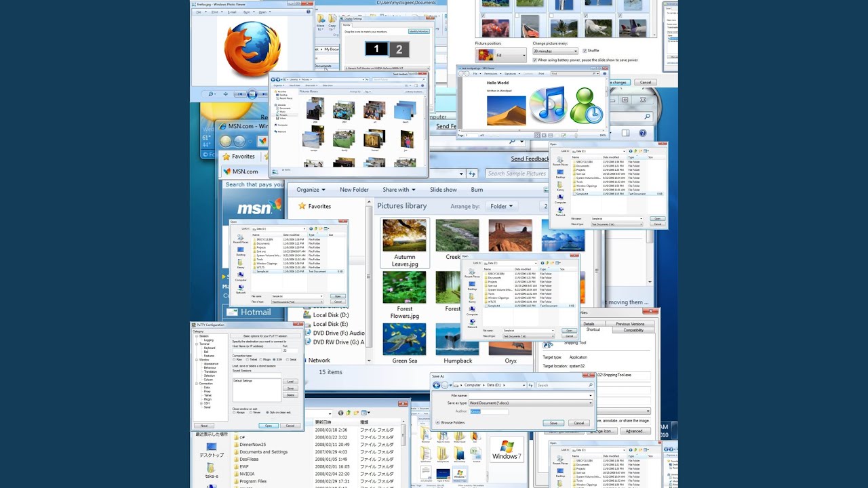Click the MSN butterfly logo
Viewport: 868px width, 488px height.
[x=275, y=205]
